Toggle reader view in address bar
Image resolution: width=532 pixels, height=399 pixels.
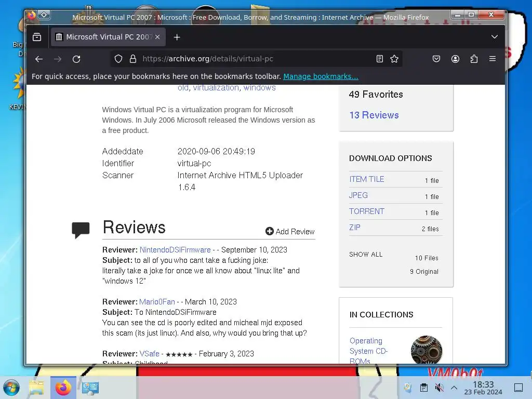click(380, 59)
